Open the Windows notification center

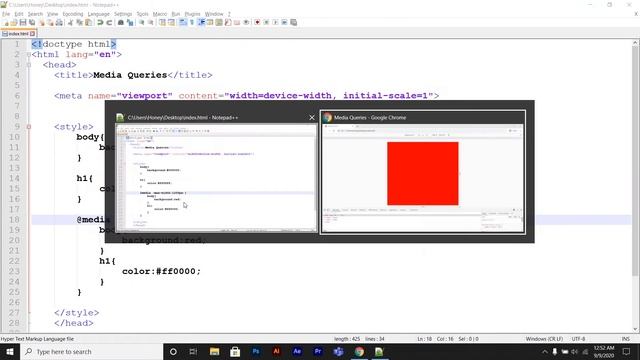click(x=627, y=351)
